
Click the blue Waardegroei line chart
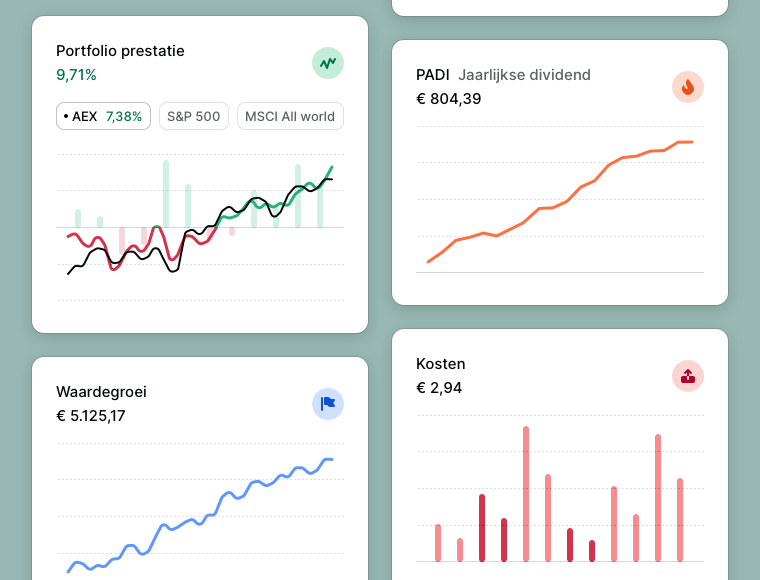point(200,518)
